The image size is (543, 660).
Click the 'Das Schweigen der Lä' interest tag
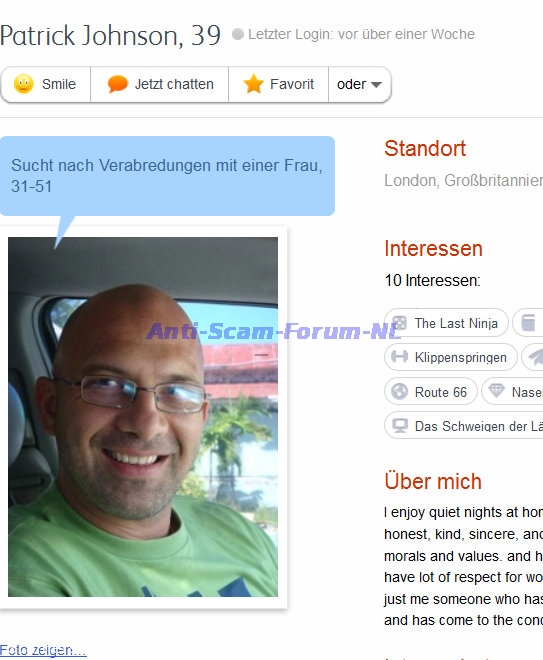tap(464, 426)
